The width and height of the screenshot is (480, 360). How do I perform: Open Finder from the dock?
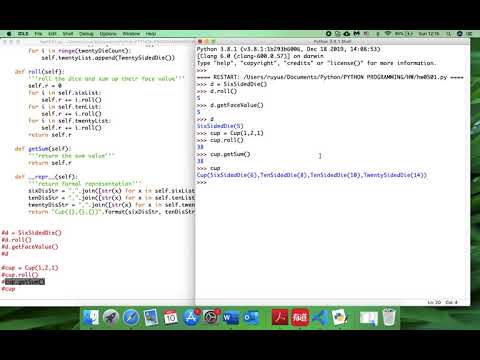(x=91, y=317)
